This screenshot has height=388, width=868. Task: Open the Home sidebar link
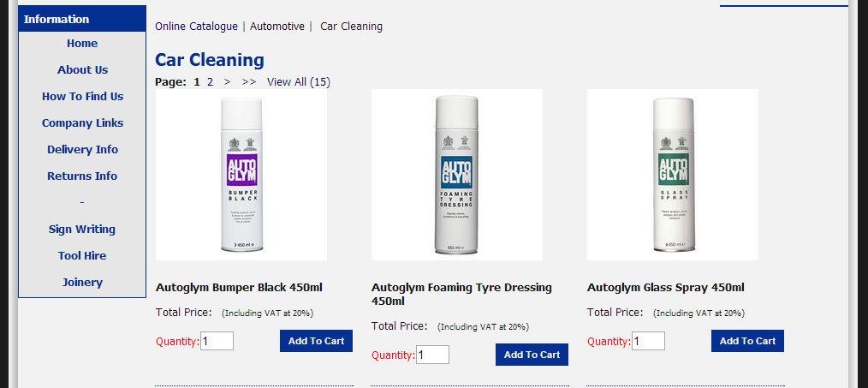[x=82, y=44]
